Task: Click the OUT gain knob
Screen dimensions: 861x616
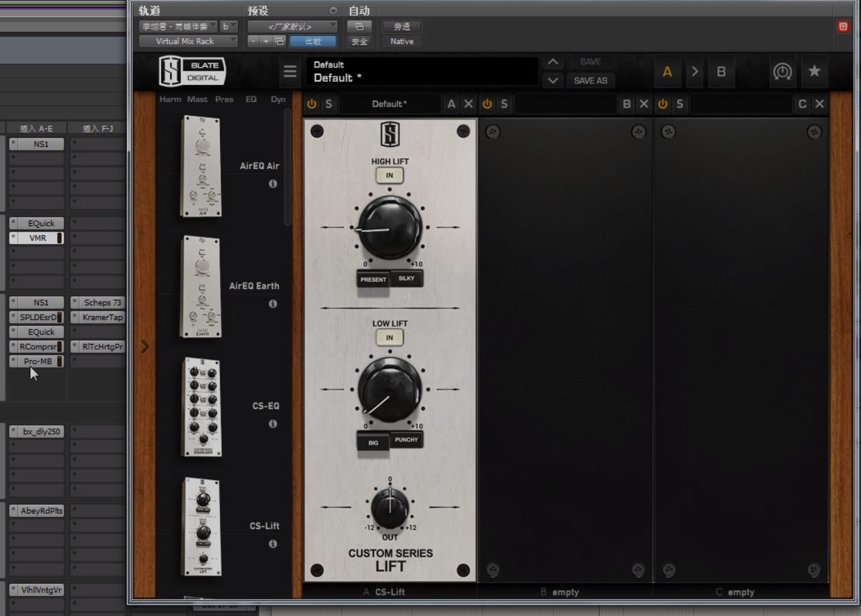Action: click(x=390, y=507)
